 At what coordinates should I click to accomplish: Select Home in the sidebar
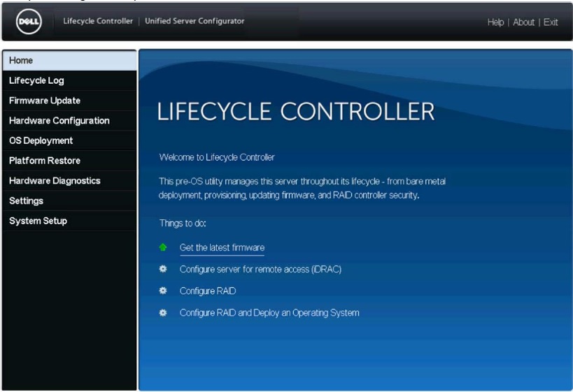pyautogui.click(x=69, y=61)
